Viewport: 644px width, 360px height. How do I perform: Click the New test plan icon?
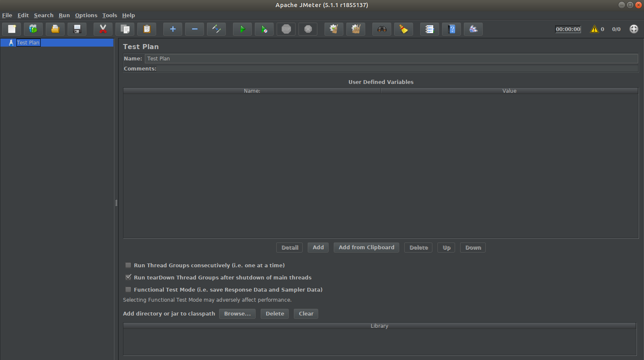12,29
